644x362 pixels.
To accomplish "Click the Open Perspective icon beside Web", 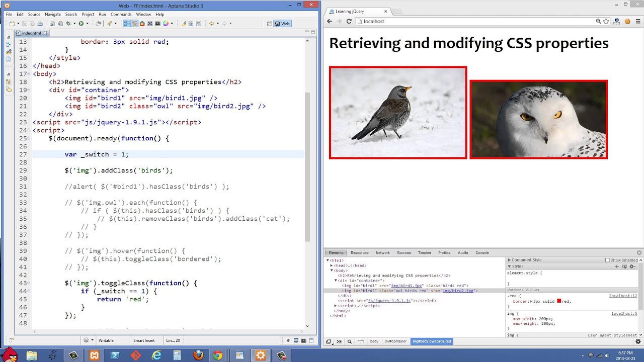I will tap(269, 24).
